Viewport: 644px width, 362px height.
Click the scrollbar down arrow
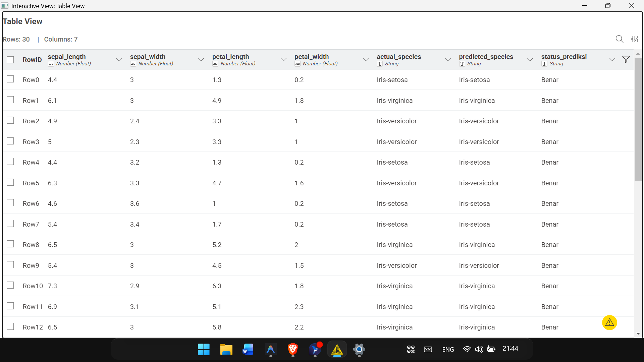pos(638,334)
